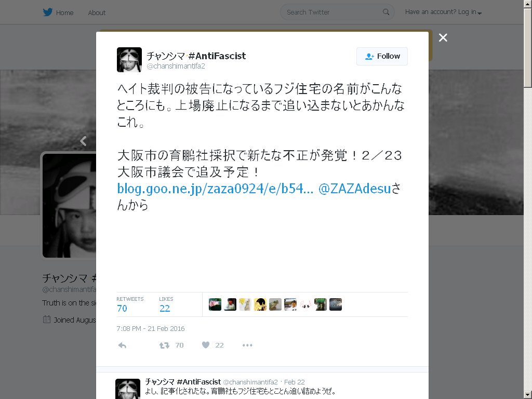Viewport: 532px width, 399px height.
Task: Open the About menu item
Action: tap(97, 13)
